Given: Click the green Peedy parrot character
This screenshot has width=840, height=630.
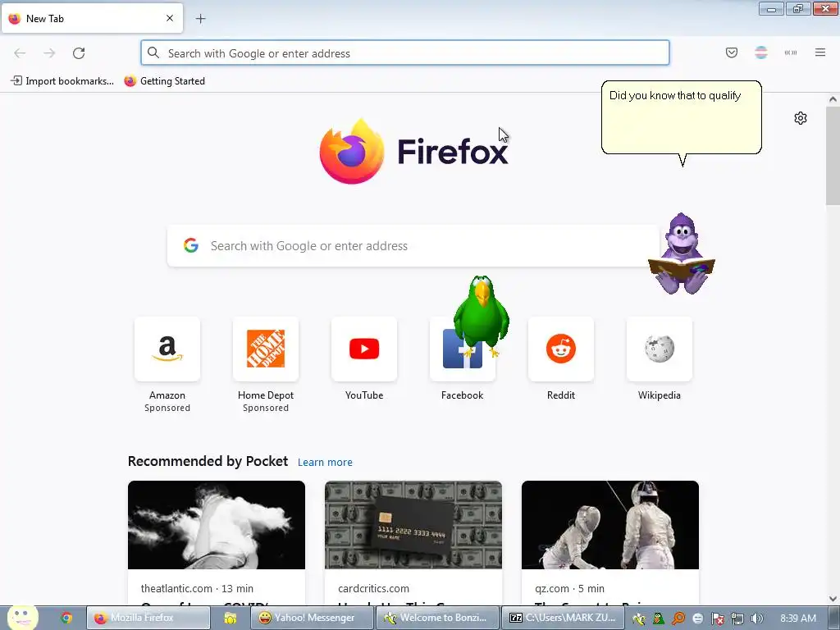Looking at the screenshot, I should point(481,316).
